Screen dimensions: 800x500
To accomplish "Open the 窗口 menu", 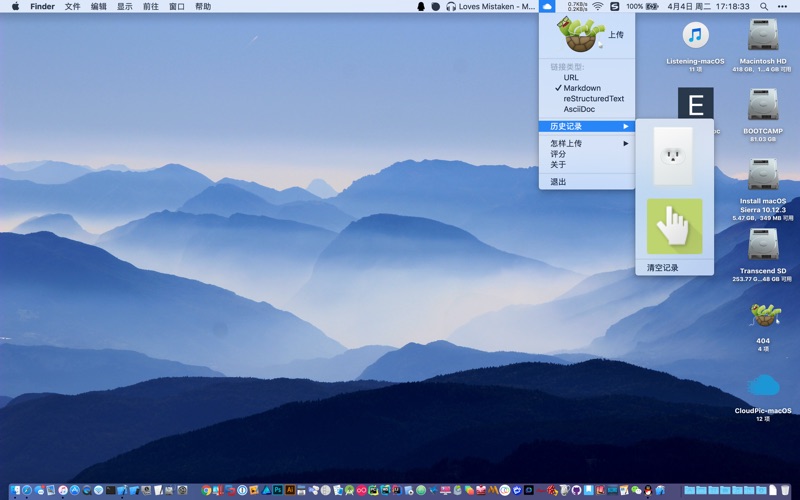I will tap(177, 6).
